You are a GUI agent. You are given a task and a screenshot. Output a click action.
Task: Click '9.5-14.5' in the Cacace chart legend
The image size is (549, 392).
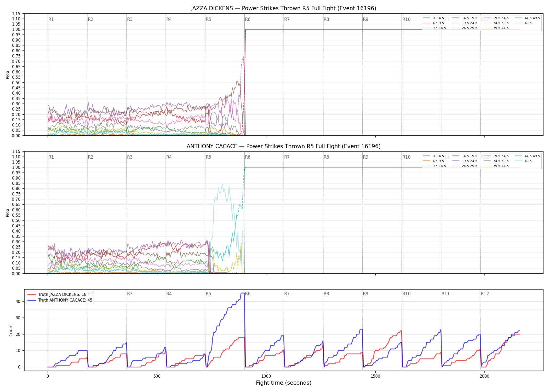(439, 166)
